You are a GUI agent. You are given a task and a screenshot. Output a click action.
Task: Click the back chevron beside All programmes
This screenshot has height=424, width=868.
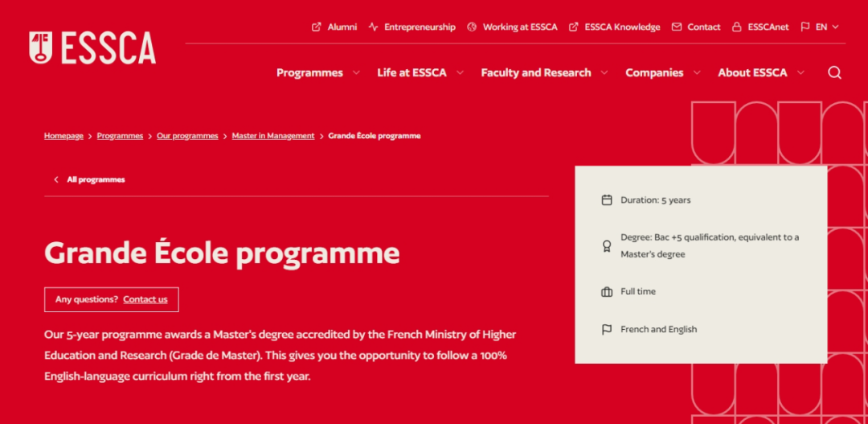[56, 179]
